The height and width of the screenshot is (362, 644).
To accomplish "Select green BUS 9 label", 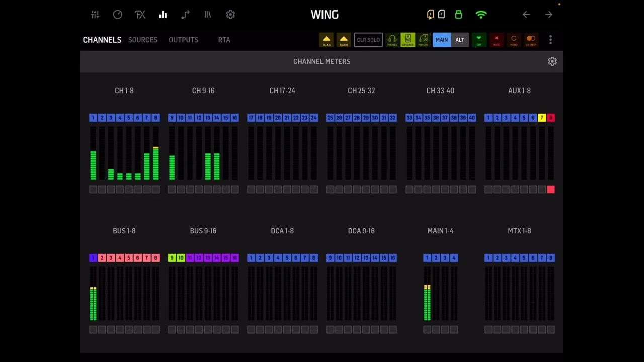I will coord(172,258).
